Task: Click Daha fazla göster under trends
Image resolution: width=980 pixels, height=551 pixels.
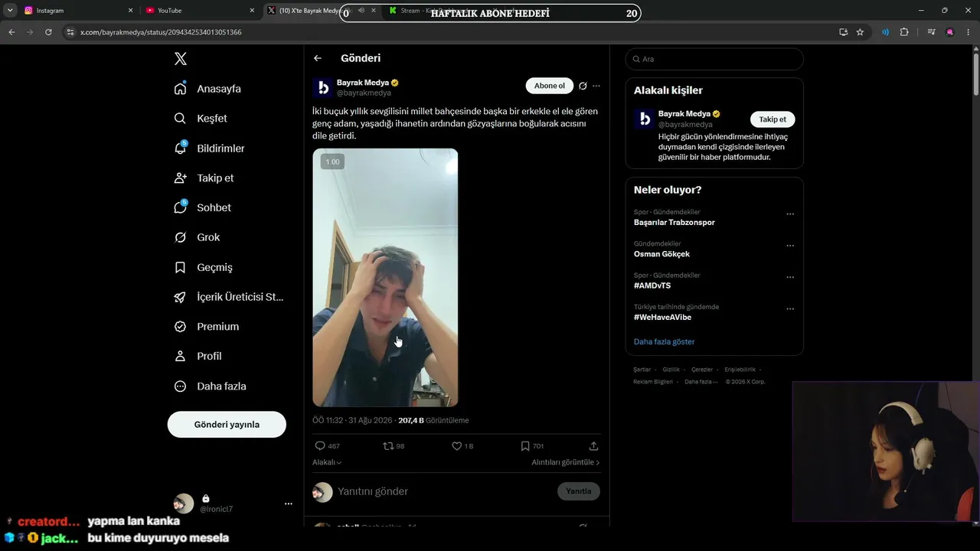Action: (665, 342)
